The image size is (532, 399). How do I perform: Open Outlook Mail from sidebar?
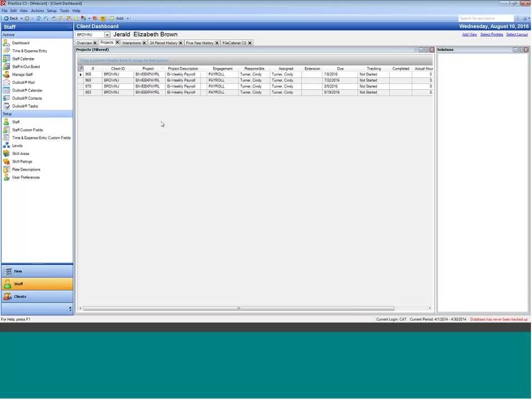pos(23,83)
